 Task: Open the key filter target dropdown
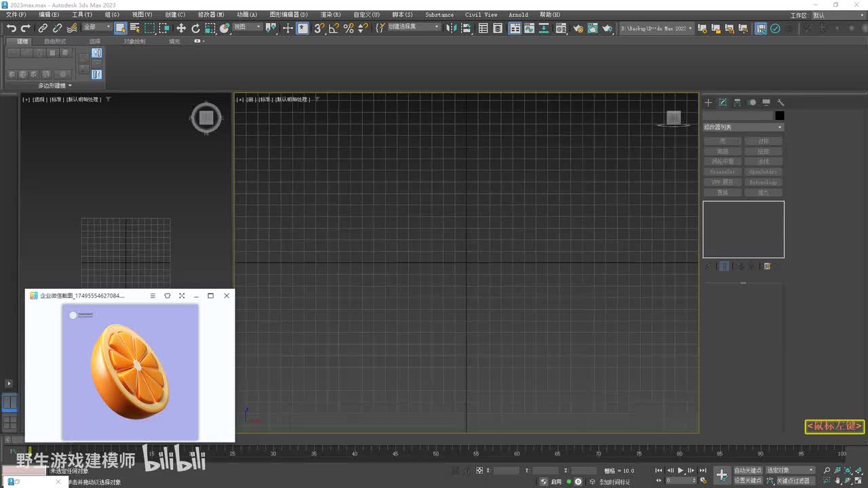click(x=790, y=470)
